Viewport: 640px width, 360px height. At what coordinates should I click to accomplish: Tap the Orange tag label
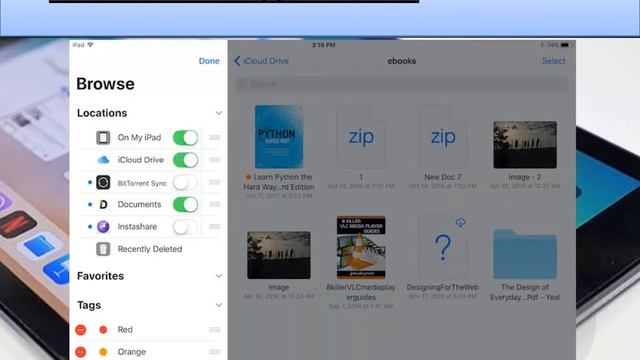131,352
